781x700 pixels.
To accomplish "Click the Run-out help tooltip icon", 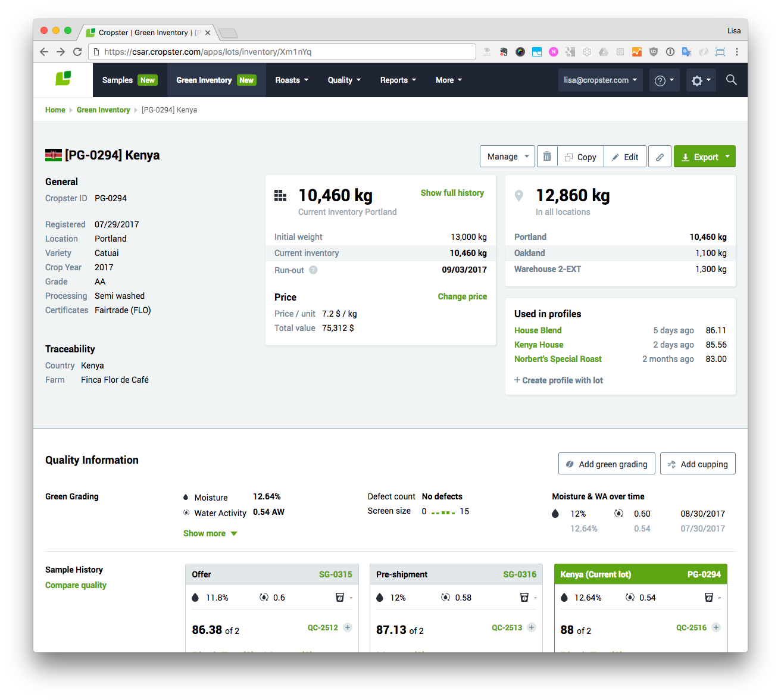I will [313, 270].
